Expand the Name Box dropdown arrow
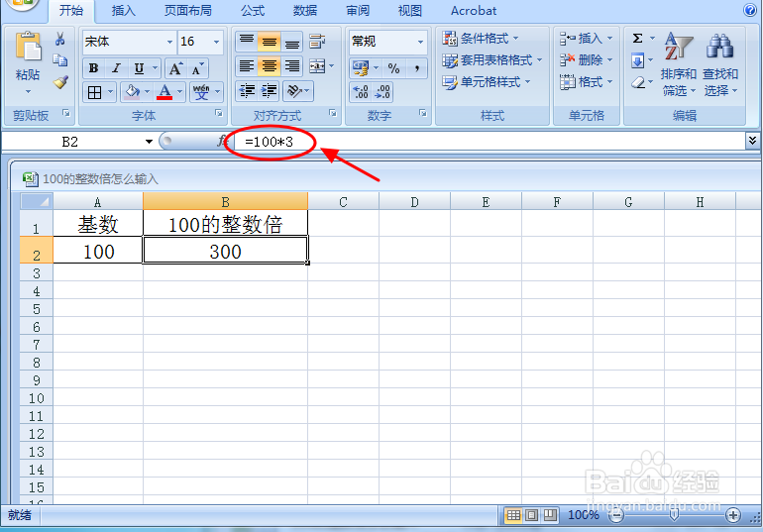Image resolution: width=763 pixels, height=532 pixels. click(x=149, y=142)
